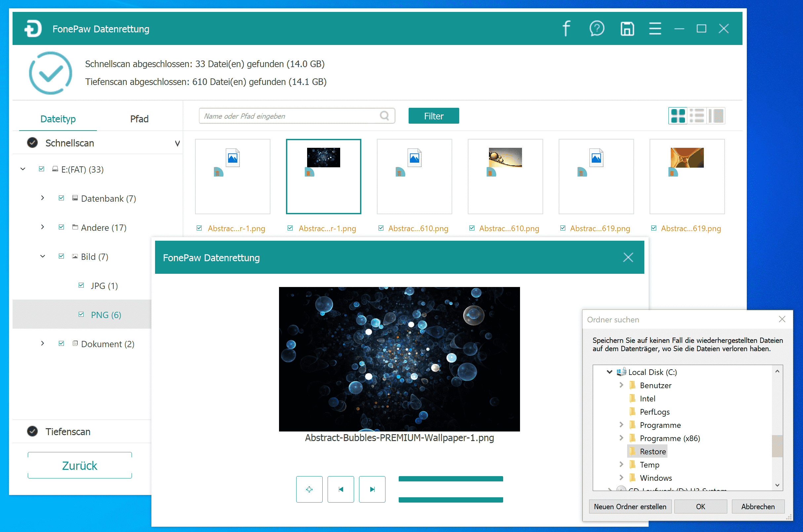Viewport: 803px width, 532px height.
Task: Toggle the Dokument (2) checkbox
Action: coord(61,344)
